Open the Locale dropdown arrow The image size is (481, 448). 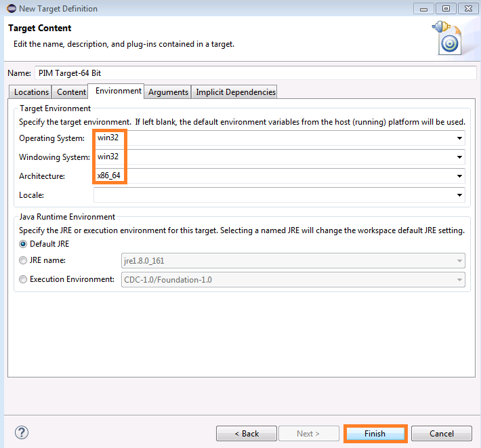(459, 195)
